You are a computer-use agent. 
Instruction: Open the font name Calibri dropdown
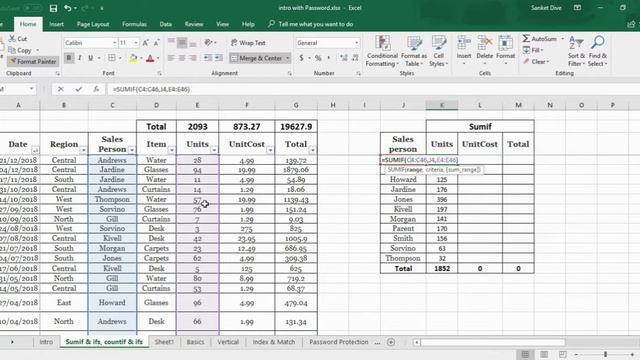115,43
